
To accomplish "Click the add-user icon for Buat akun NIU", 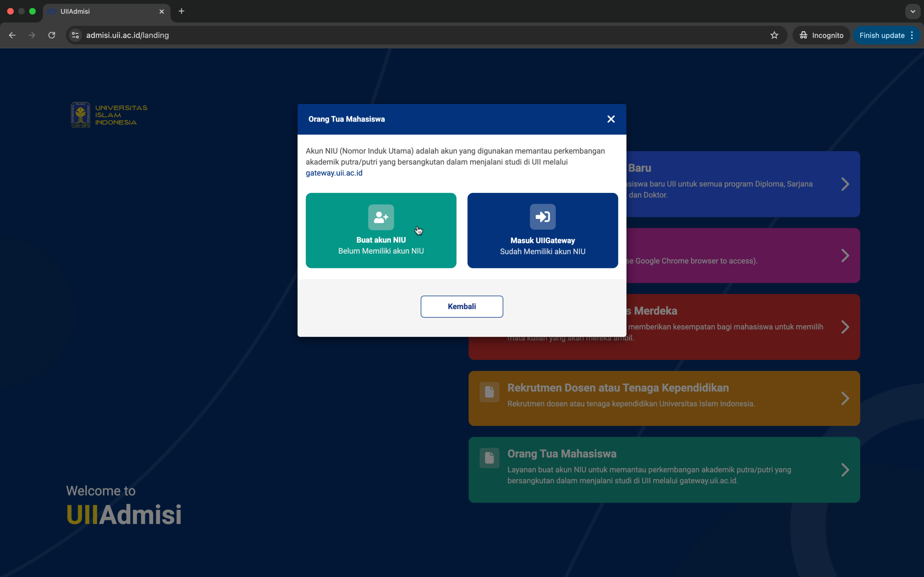I will tap(381, 217).
